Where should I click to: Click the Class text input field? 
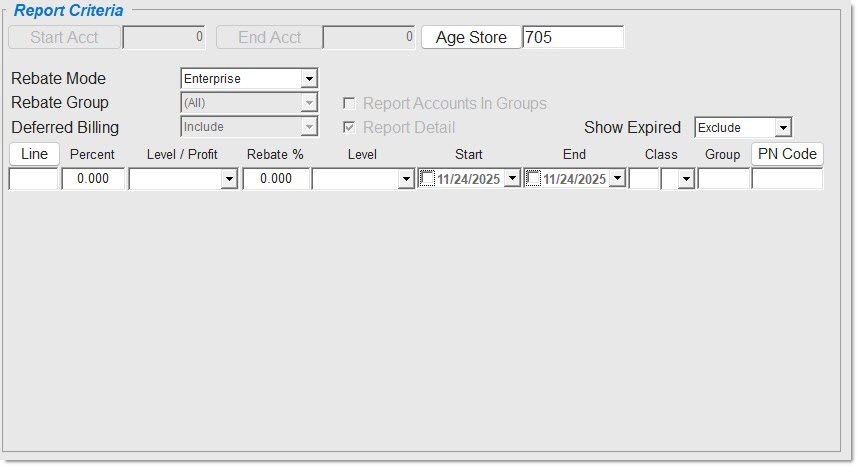pyautogui.click(x=643, y=179)
